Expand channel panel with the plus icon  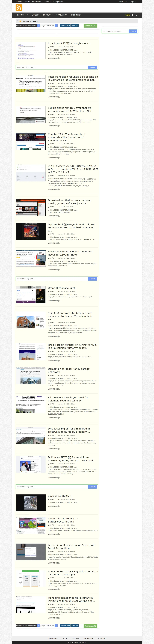[17, 21]
